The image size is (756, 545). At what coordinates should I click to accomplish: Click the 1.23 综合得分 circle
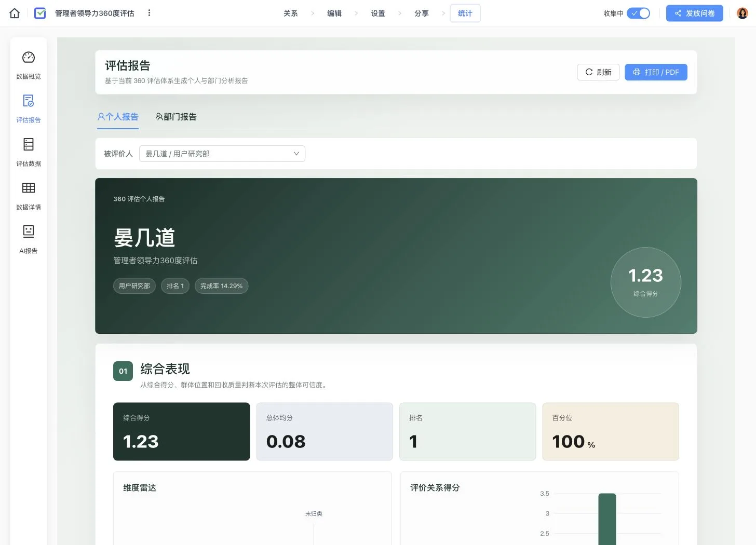point(646,282)
